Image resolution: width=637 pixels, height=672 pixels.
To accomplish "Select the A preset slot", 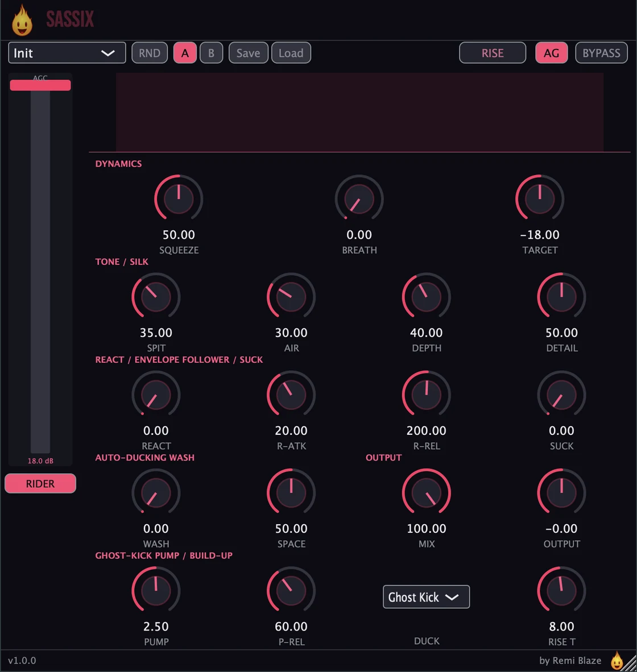I will (x=185, y=53).
